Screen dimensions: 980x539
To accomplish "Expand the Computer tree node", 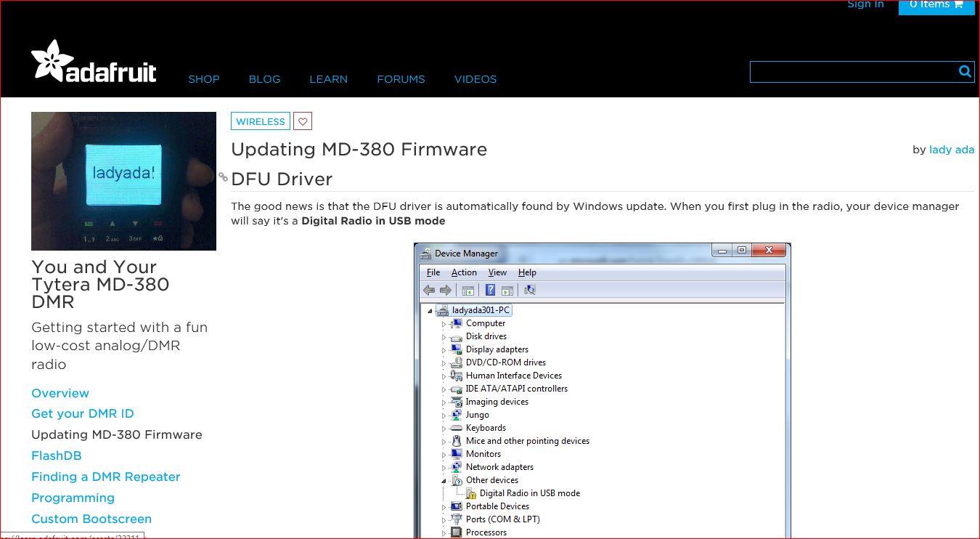I will (444, 324).
